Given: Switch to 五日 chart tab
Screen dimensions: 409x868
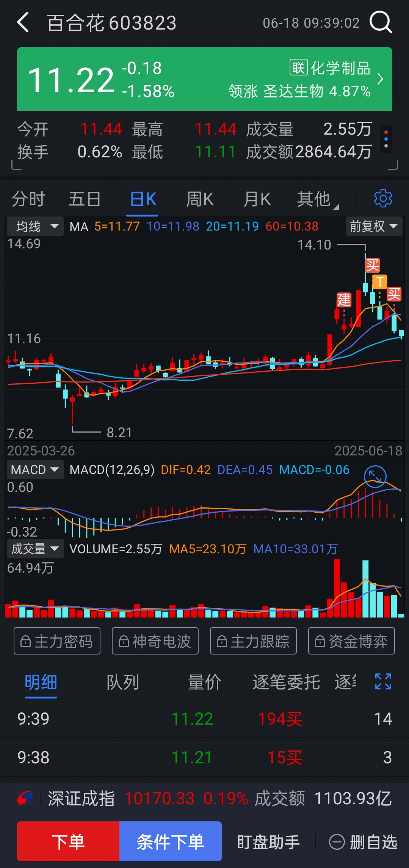Looking at the screenshot, I should click(85, 199).
